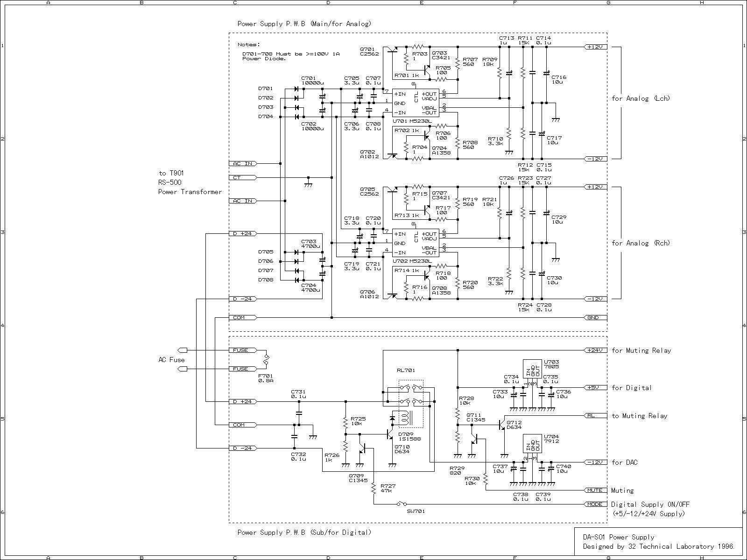The image size is (747, 560).
Task: Click the 'D701-708 Must be >=100V 1A' note
Action: point(290,54)
